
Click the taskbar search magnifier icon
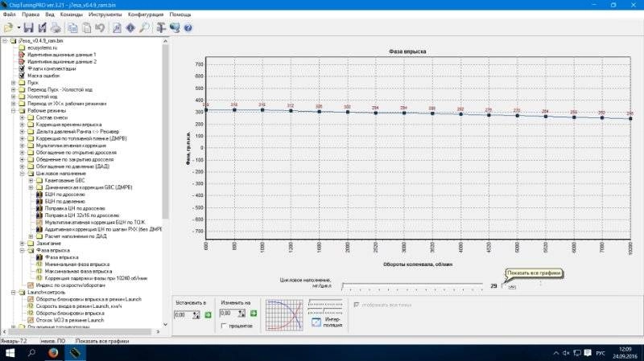coord(31,353)
